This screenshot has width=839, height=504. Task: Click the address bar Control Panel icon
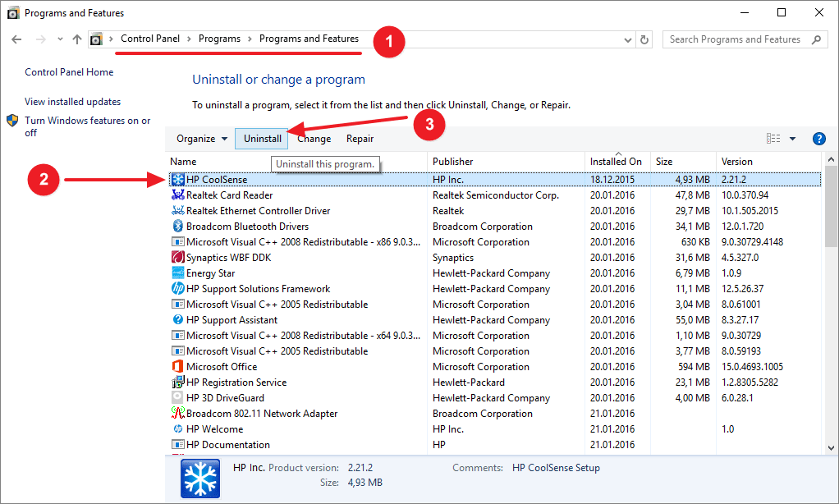click(x=96, y=39)
